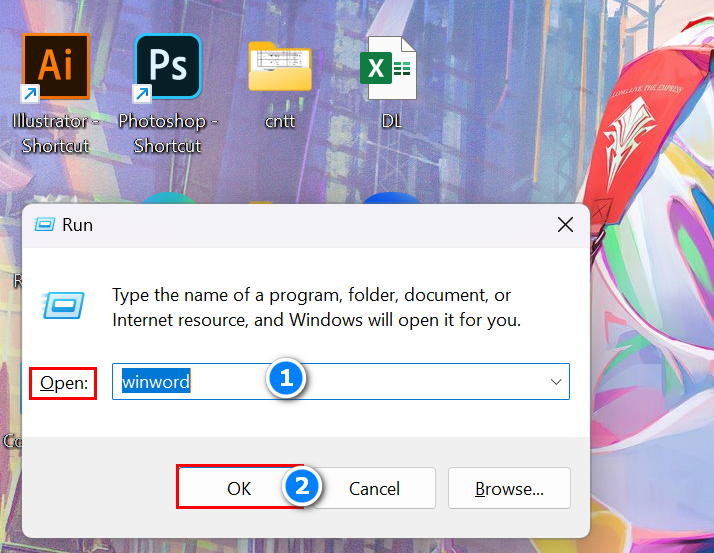714x553 pixels.
Task: Click the small Run icon in title bar
Action: [44, 225]
